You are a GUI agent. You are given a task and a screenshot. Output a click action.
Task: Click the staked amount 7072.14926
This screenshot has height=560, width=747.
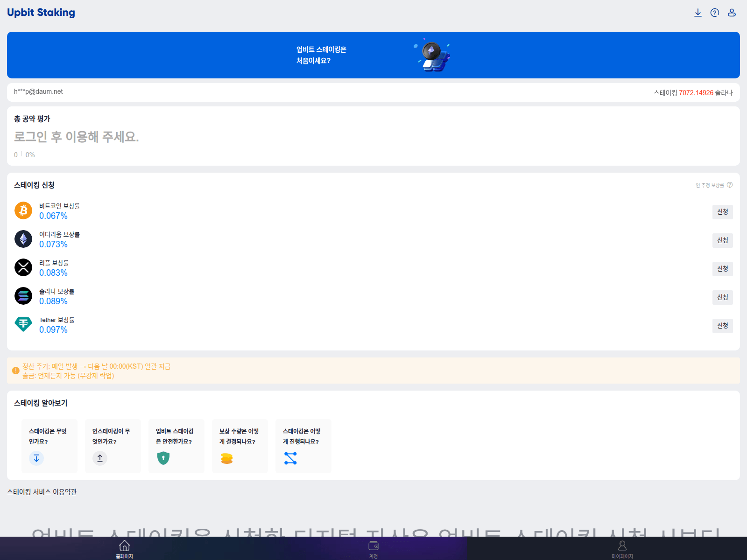tap(696, 93)
